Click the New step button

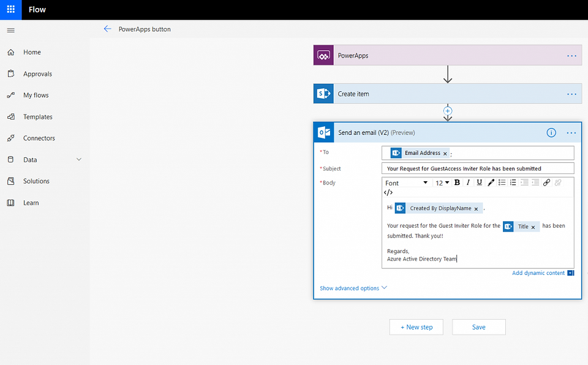(417, 327)
